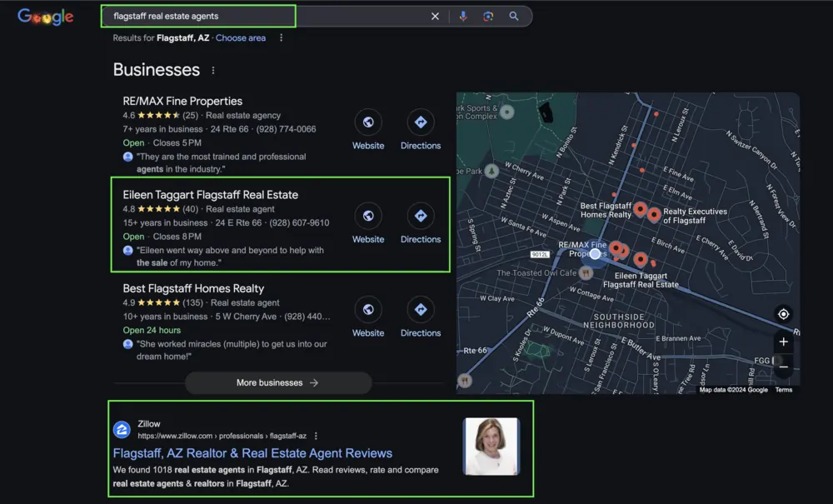Start voice search with microphone icon

(463, 16)
